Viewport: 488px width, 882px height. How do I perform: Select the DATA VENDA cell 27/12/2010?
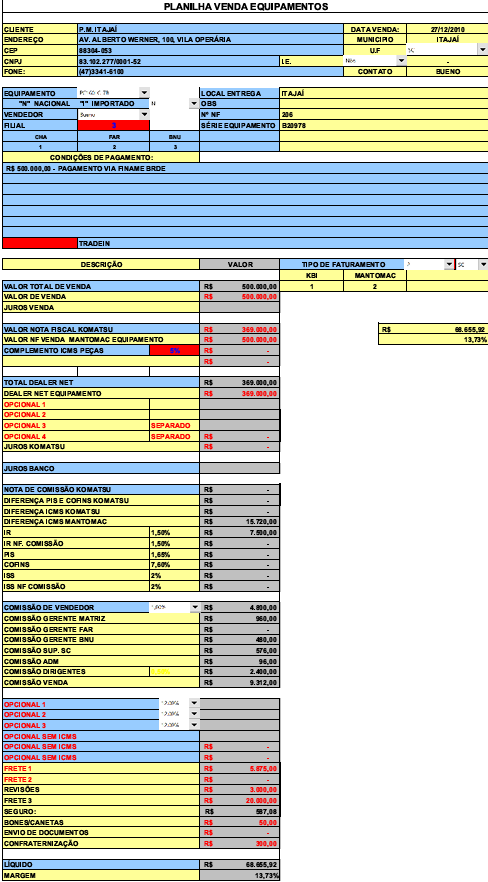(448, 29)
